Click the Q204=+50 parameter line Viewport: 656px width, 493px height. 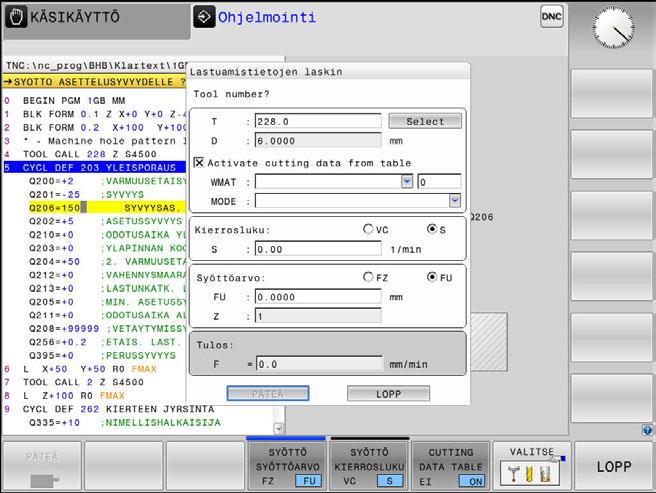(108, 261)
